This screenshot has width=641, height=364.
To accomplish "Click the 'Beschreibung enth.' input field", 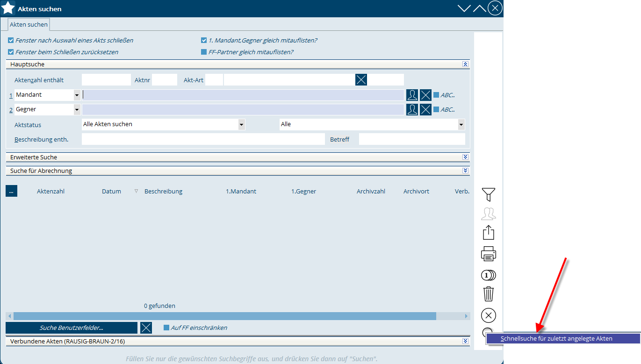I will [x=203, y=139].
